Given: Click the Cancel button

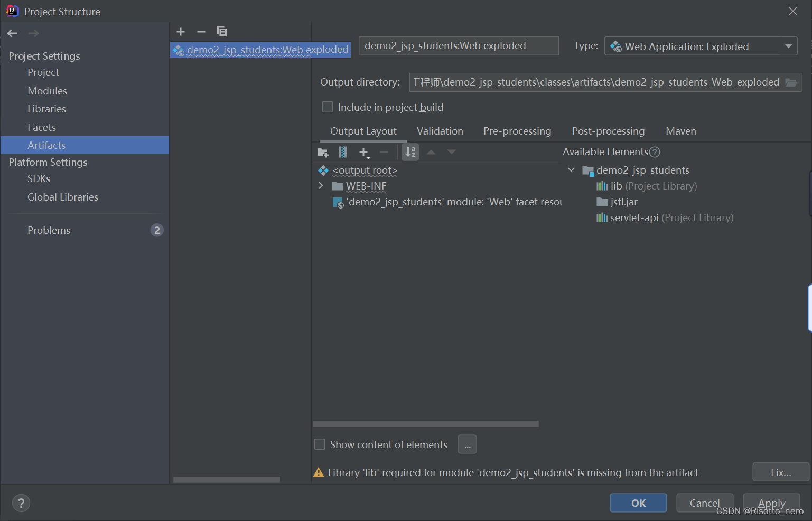Looking at the screenshot, I should tap(705, 503).
